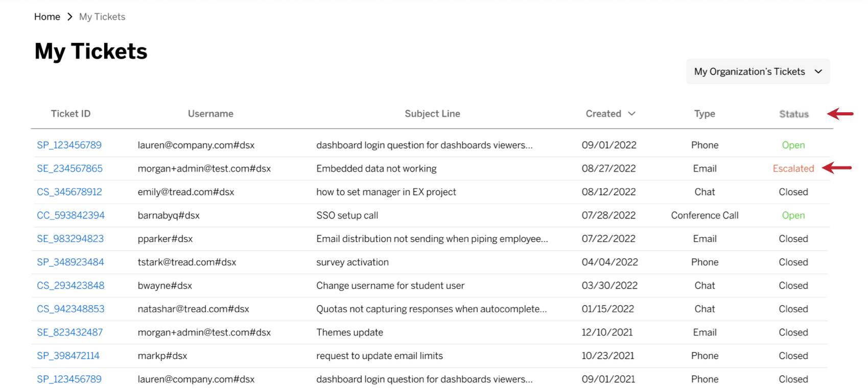Click the Open status of CC_593842394
This screenshot has width=868, height=389.
(793, 215)
